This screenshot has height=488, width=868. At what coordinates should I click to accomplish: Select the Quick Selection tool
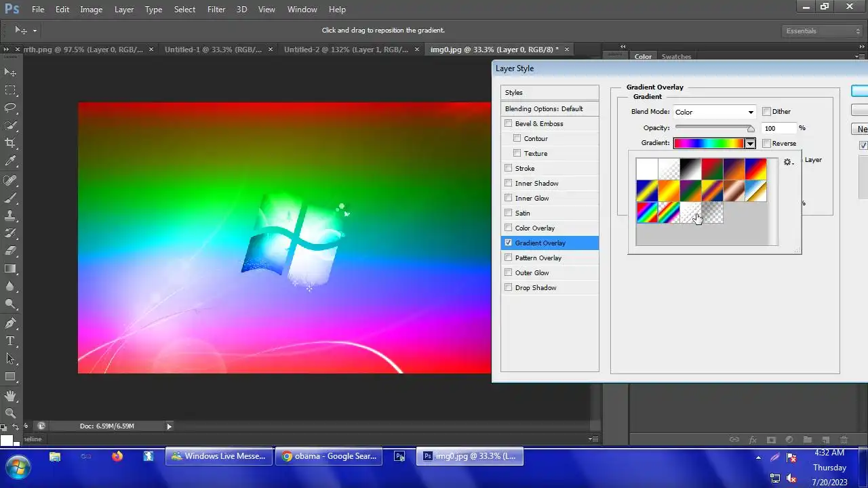10,125
